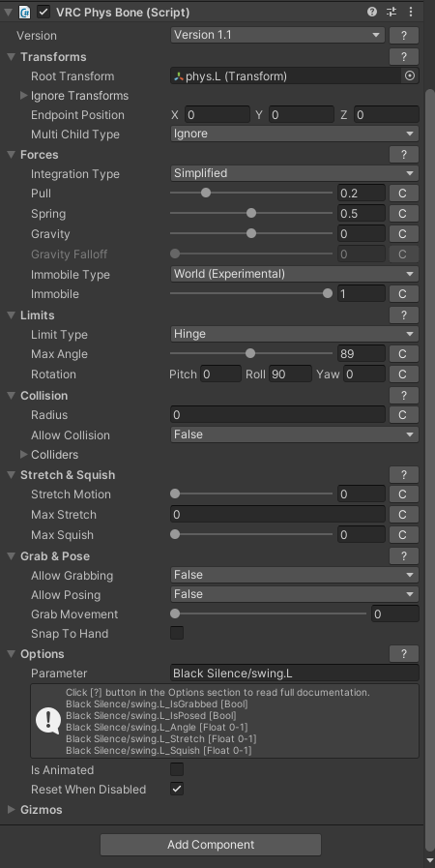Click the curve C button for Stretch Motion

403,494
